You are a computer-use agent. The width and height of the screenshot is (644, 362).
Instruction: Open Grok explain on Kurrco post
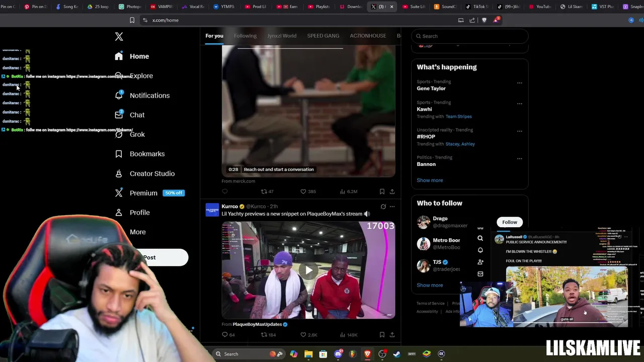coord(383,207)
